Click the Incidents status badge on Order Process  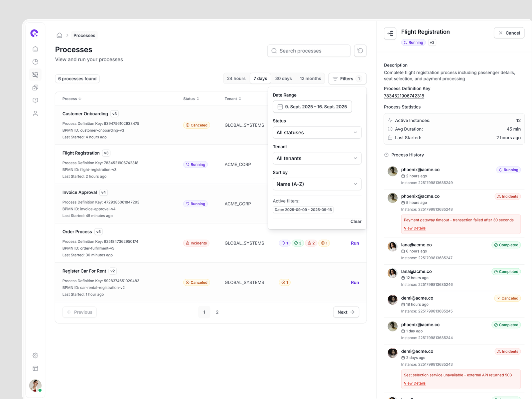pos(196,243)
